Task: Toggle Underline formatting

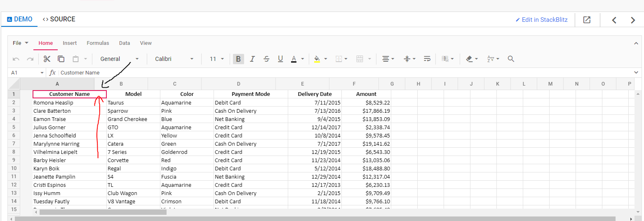Action: [x=280, y=59]
